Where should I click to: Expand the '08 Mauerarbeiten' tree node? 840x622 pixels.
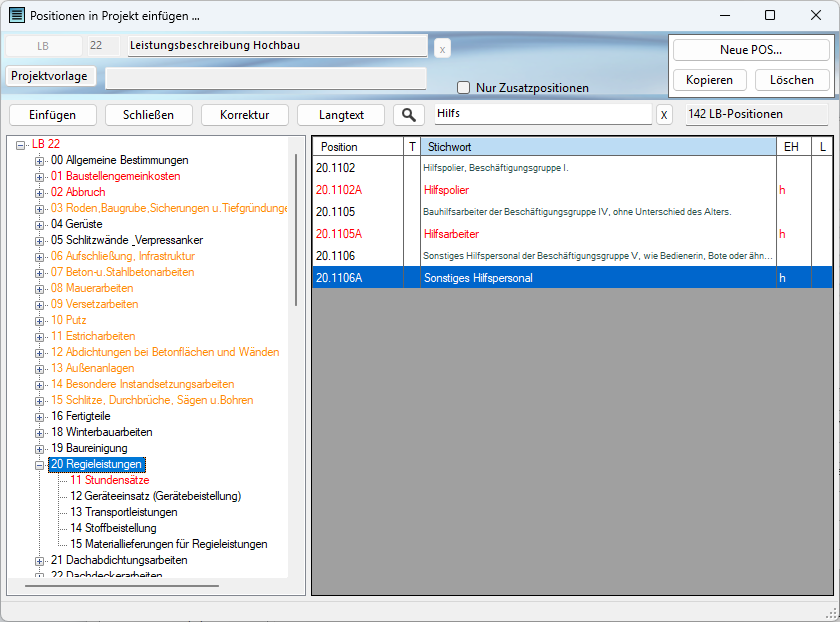[x=40, y=288]
